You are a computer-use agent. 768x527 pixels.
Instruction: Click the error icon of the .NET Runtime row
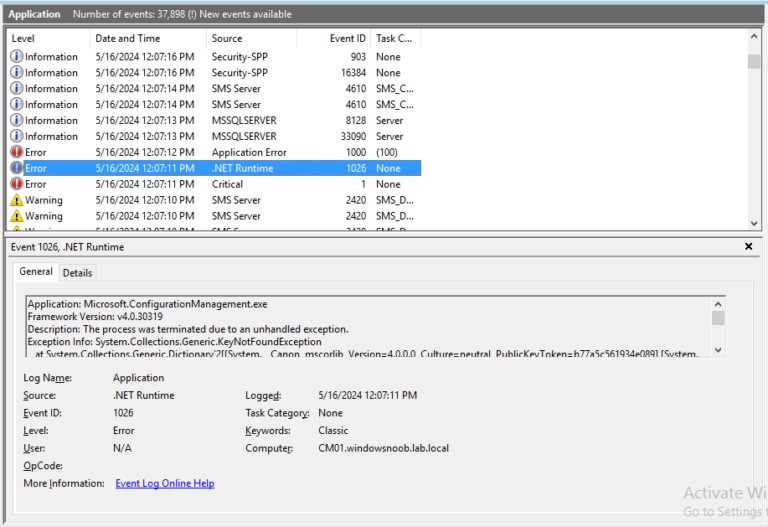point(16,168)
